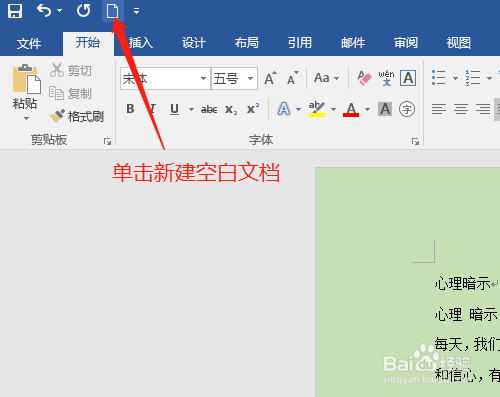Toggle character shading gray A icon
This screenshot has height=397, width=500.
pos(385,109)
